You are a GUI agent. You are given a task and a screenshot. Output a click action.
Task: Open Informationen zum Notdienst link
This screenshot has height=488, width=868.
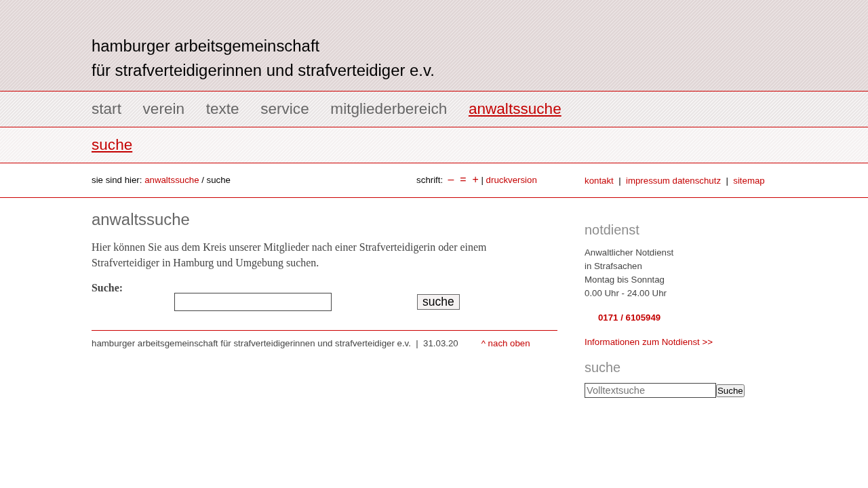pyautogui.click(x=648, y=342)
